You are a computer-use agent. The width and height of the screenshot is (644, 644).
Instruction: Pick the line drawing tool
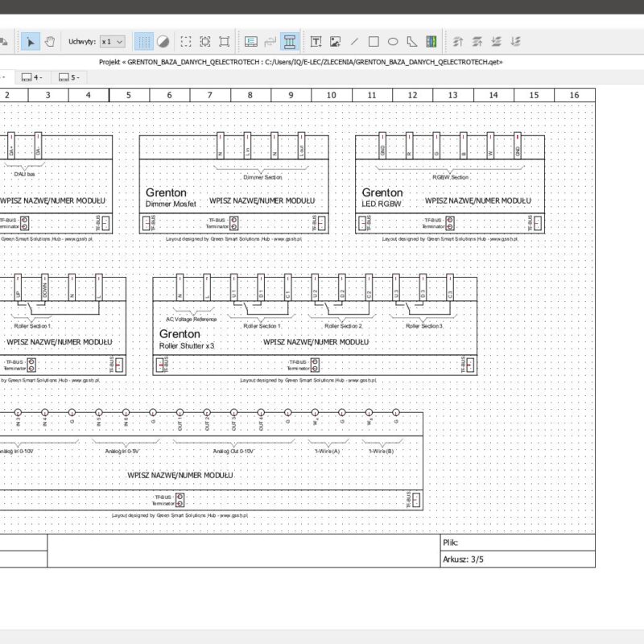[x=354, y=41]
